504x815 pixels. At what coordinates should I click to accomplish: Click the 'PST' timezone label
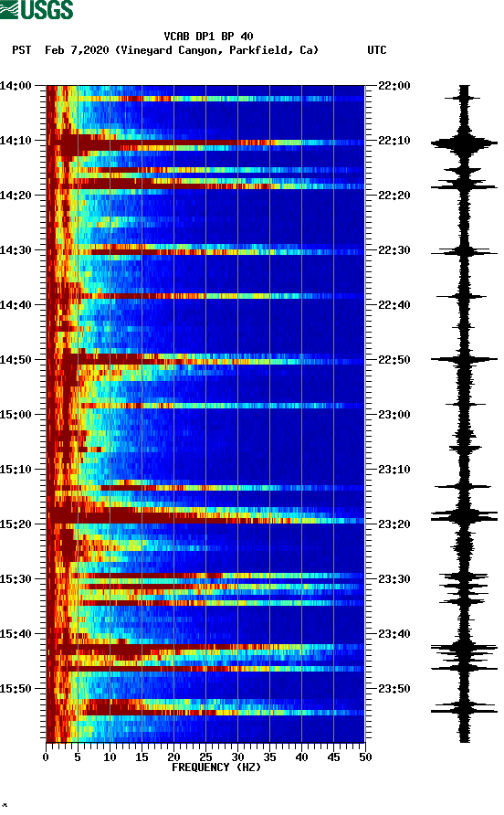point(21,50)
